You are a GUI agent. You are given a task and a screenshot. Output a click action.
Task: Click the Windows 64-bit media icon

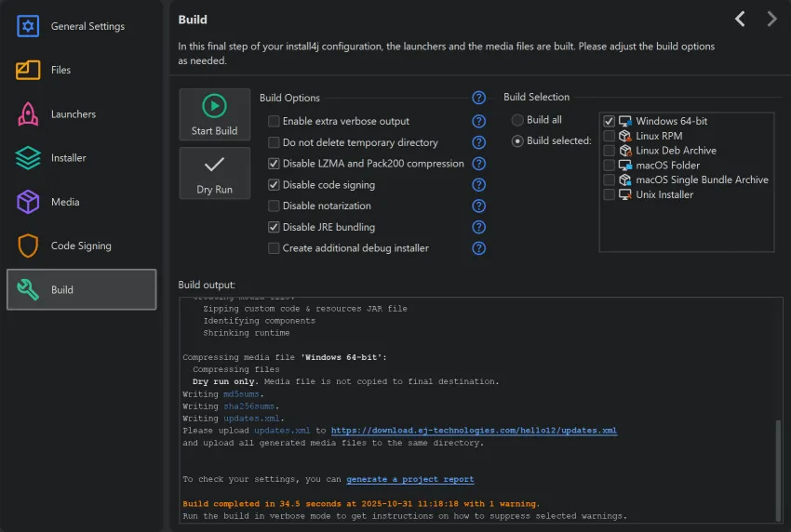point(625,121)
